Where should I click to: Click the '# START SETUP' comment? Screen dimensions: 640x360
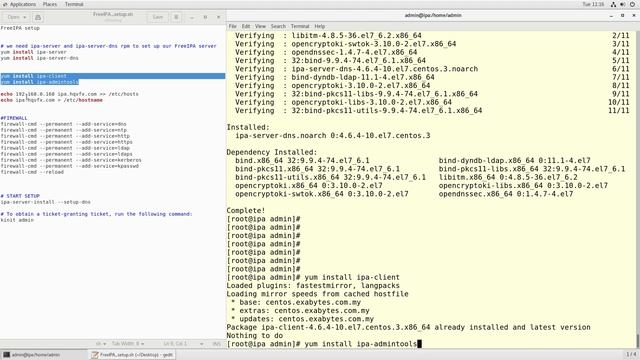pos(20,196)
